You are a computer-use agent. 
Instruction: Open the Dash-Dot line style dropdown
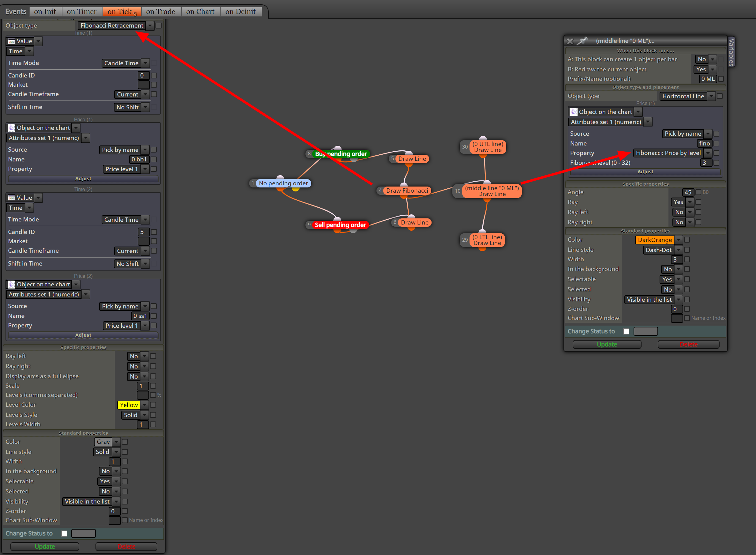click(x=679, y=250)
